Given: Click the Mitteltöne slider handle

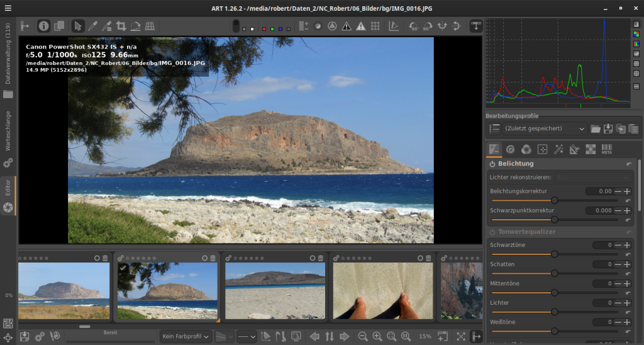Looking at the screenshot, I should [554, 292].
